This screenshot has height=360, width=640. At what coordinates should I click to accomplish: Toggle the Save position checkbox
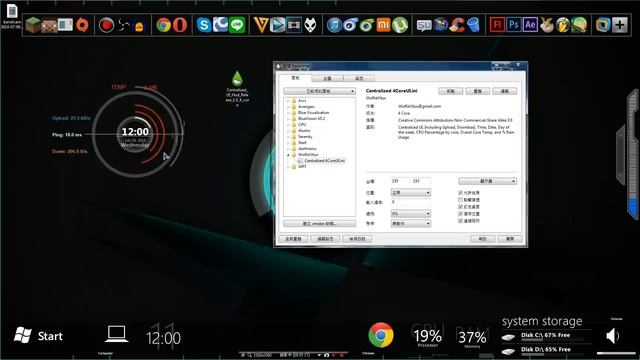click(x=460, y=213)
